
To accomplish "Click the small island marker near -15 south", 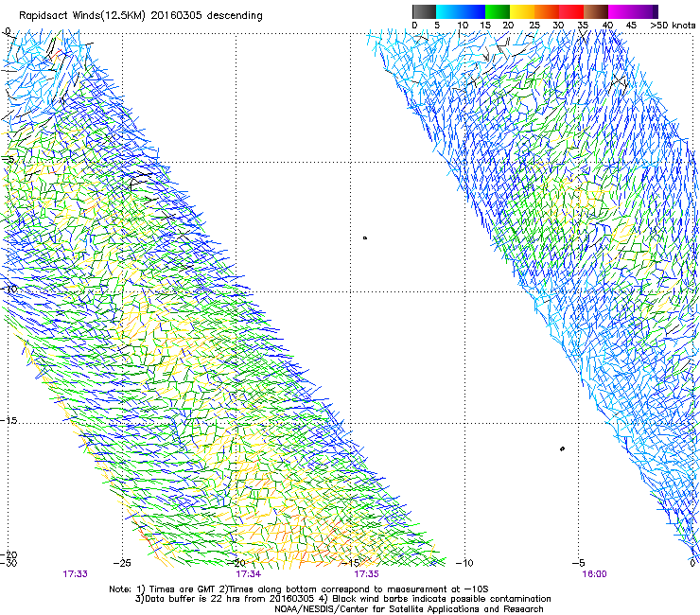I will pyautogui.click(x=562, y=448).
